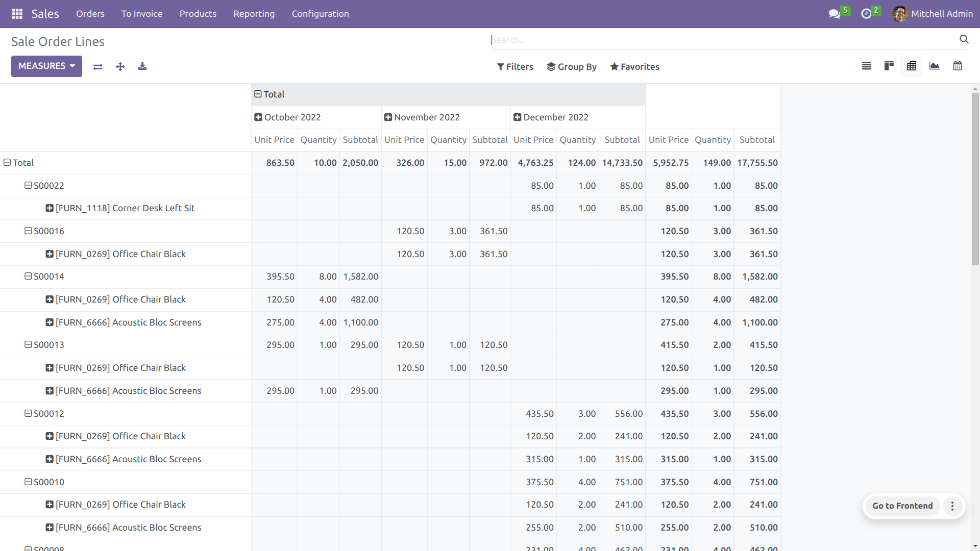
Task: Collapse the Total column header
Action: [258, 94]
